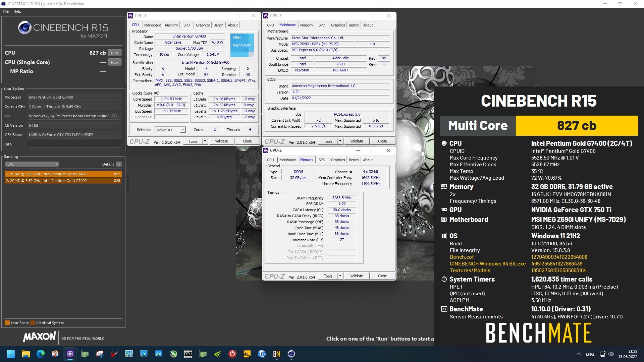Click Validate in the Mainboard window
This screenshot has width=644, height=362.
[357, 141]
